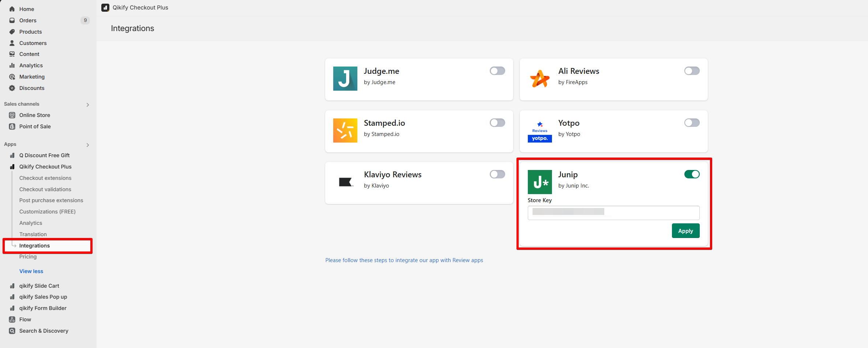
Task: Click the Junip Store Key input field
Action: pos(613,213)
